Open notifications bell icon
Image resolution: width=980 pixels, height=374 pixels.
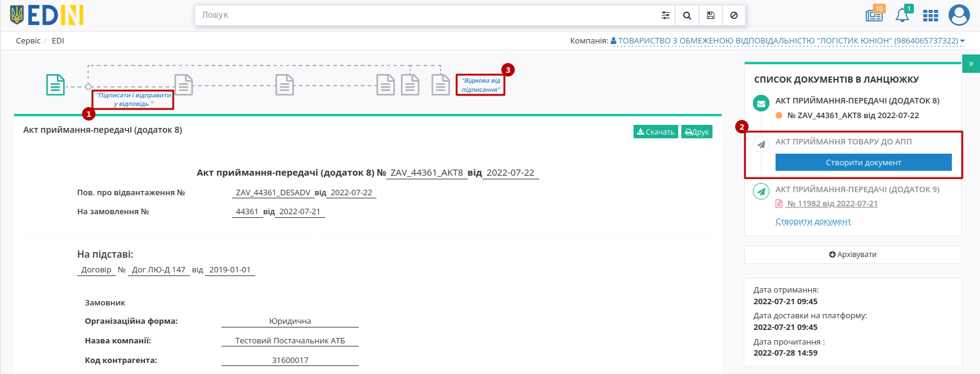[903, 15]
